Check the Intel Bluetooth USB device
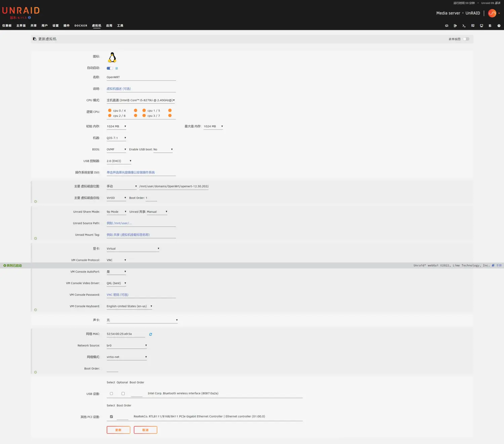The image size is (504, 444). (111, 393)
